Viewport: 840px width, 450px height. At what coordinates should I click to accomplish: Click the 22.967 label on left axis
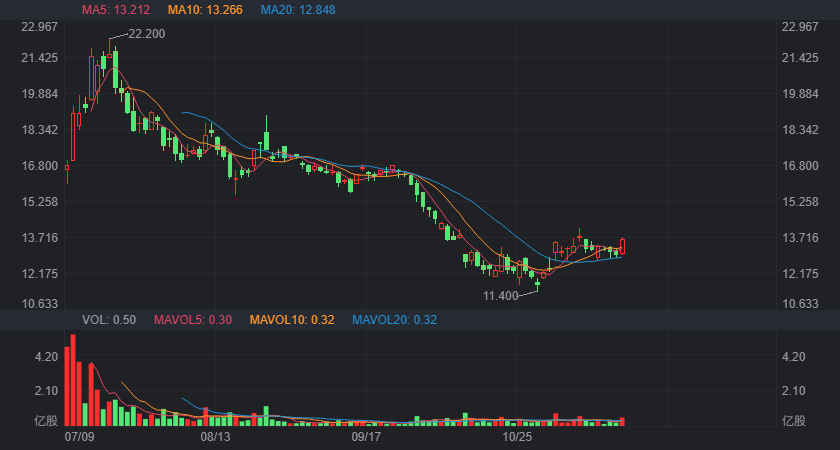pos(39,26)
